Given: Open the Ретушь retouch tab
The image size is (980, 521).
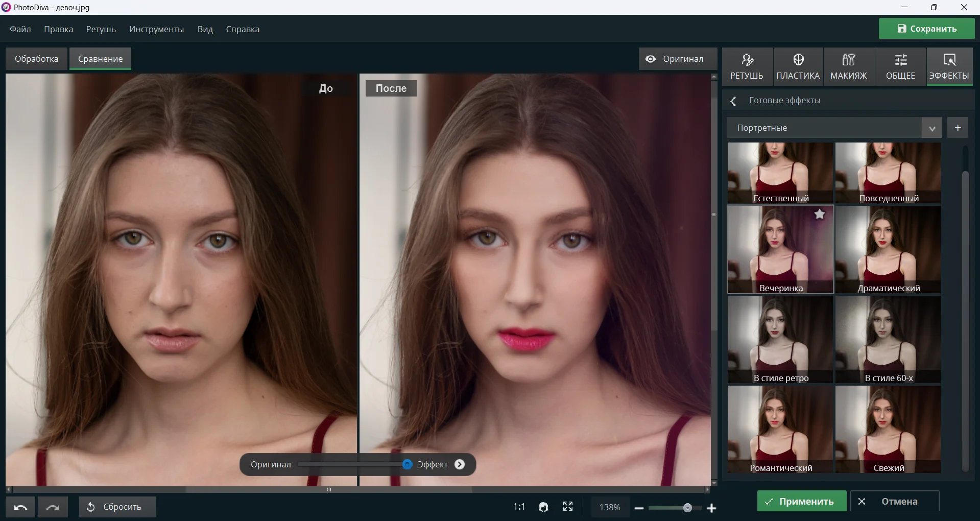Looking at the screenshot, I should [747, 67].
